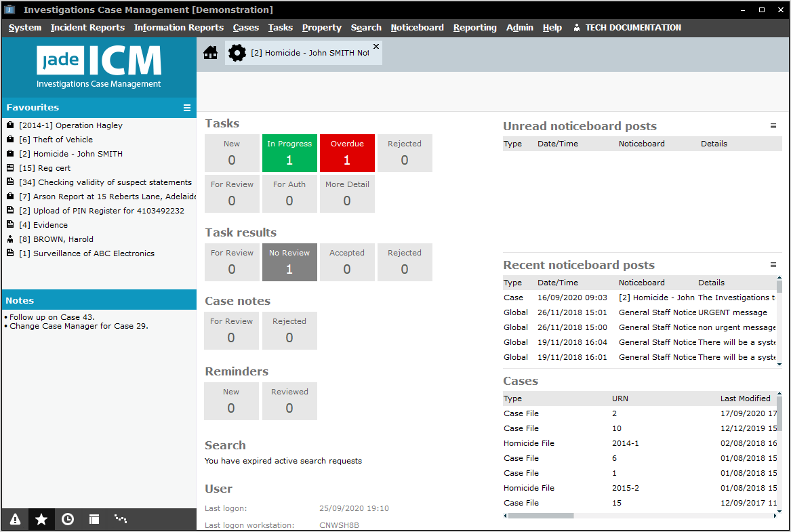Viewport: 791px width, 532px height.
Task: Expand Unread noticeboard posts options menu
Action: click(x=773, y=126)
